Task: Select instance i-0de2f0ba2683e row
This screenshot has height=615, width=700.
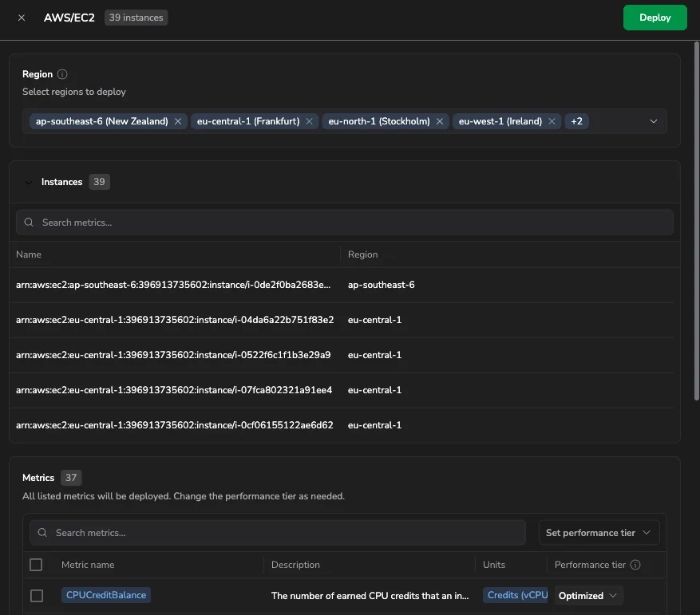Action: tap(345, 285)
